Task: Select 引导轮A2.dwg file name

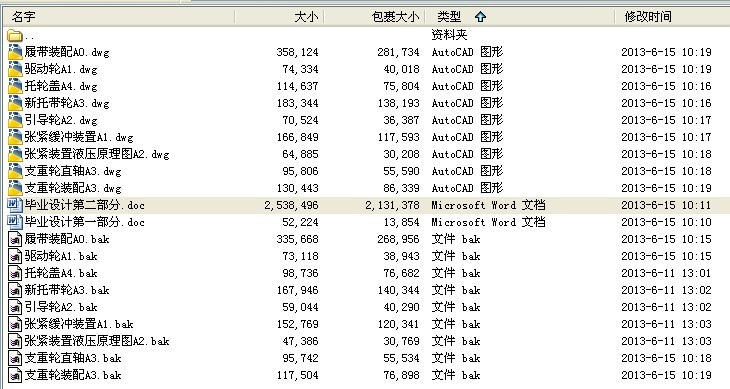Action: pos(61,120)
